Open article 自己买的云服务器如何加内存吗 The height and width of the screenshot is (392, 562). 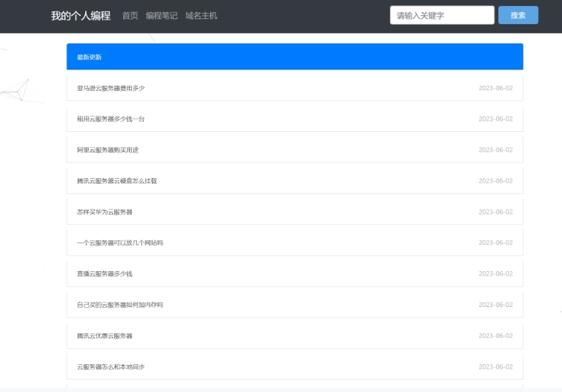tap(120, 305)
